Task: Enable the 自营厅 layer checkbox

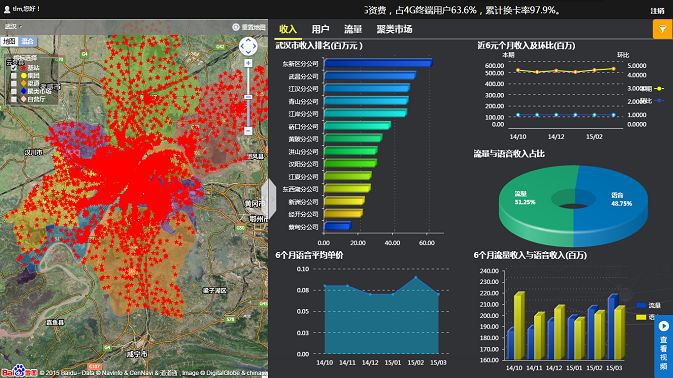Action: pos(14,99)
